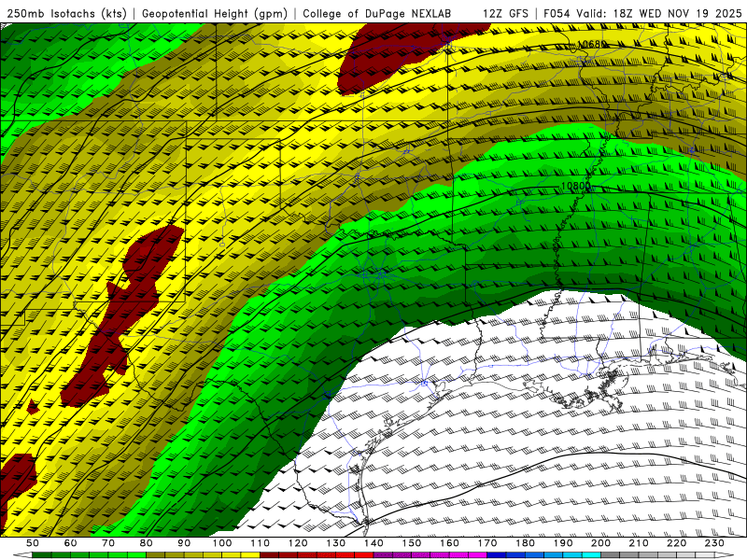The width and height of the screenshot is (747, 560).
Task: Click the 170 knot legend label
Action: [487, 543]
